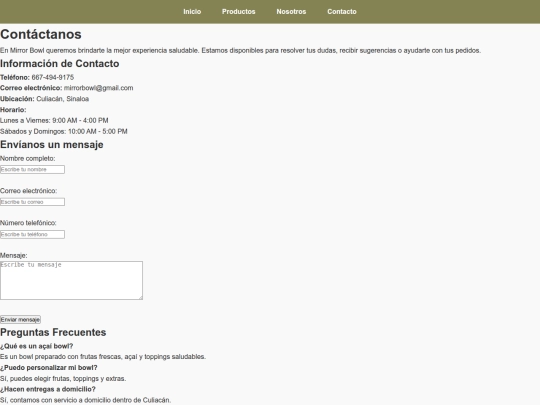Screen dimensions: 540x405
Task: Click the Envíanos un mensaje heading
Action: [x=52, y=145]
